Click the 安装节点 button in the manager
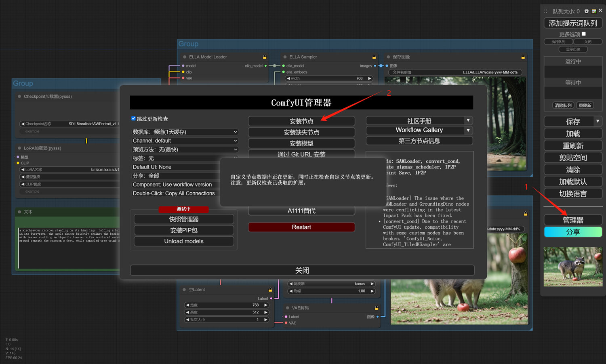The width and height of the screenshot is (606, 364). click(301, 121)
